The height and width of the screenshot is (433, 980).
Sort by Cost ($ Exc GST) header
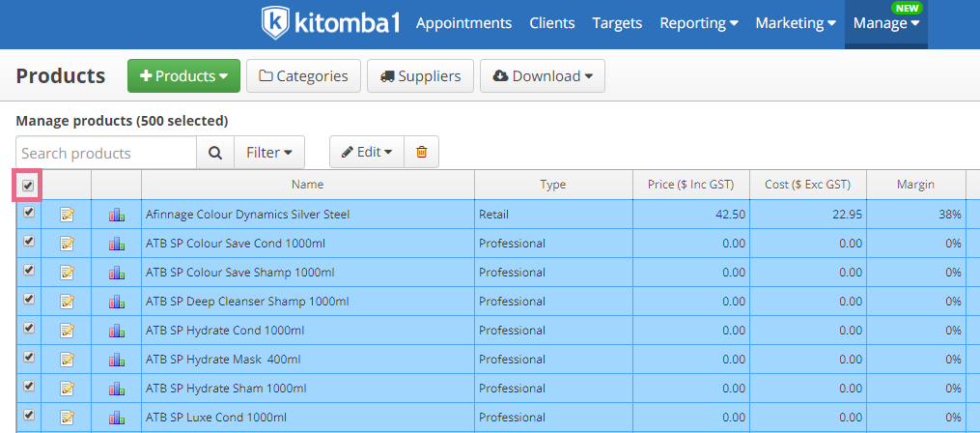click(807, 185)
